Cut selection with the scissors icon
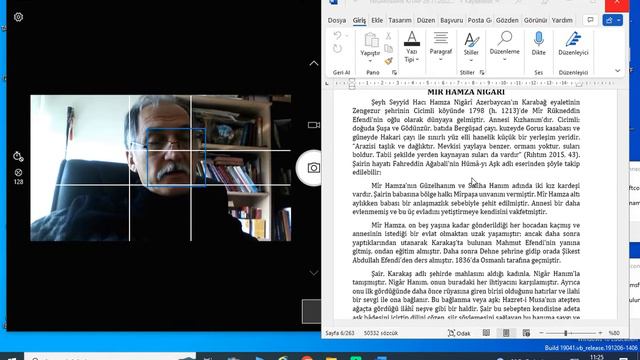This screenshot has width=640, height=360. coord(389,36)
